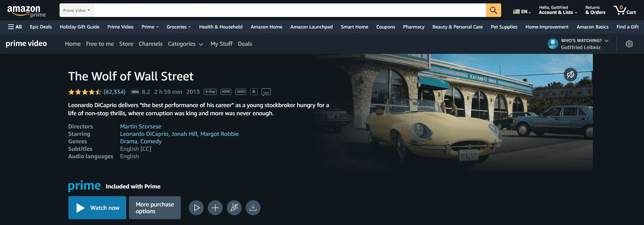Unmute the trailer sound icon

tap(570, 75)
